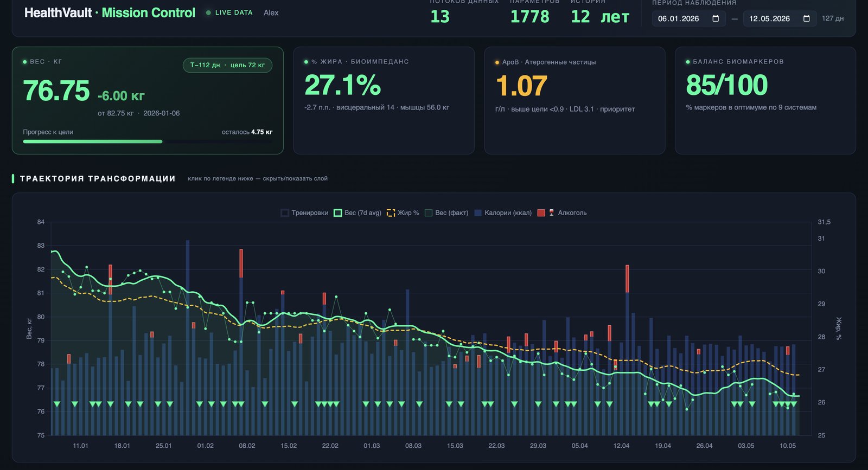Viewport: 868px width, 470px height.
Task: Click '% маркеров в оптимуме по 9 системам'
Action: click(x=751, y=107)
